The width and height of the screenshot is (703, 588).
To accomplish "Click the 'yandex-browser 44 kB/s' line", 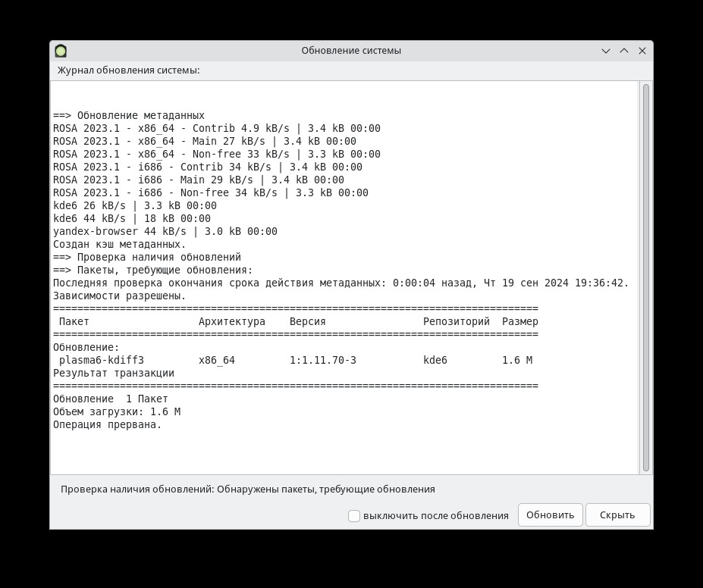I will coord(165,232).
